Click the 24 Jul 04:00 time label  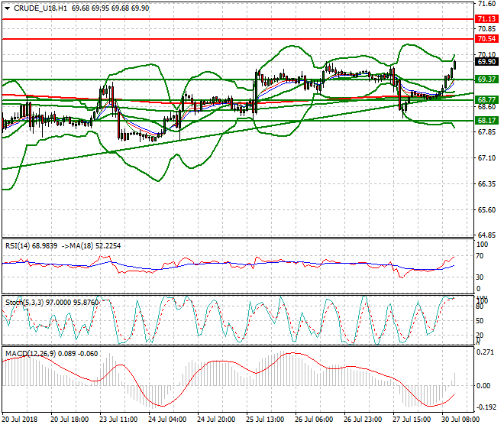167,420
